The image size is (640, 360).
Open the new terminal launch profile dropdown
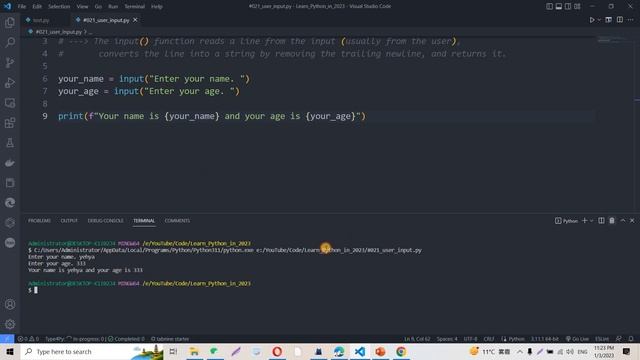591,221
